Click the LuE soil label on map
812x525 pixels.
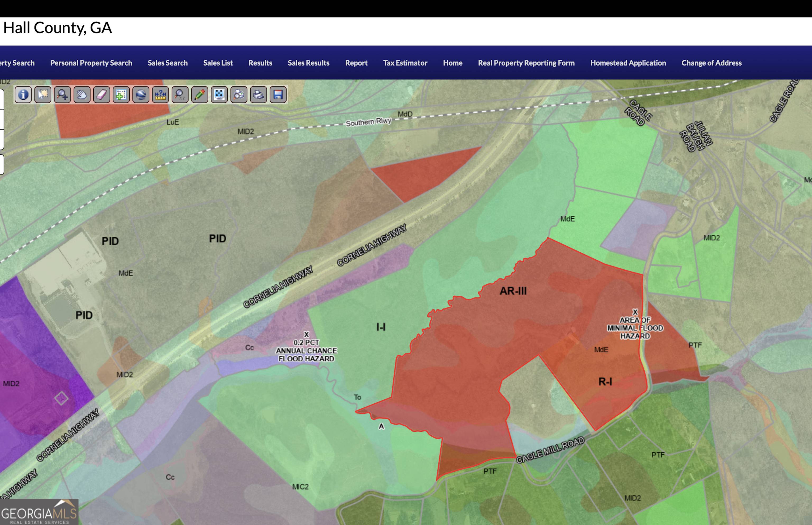pos(173,122)
